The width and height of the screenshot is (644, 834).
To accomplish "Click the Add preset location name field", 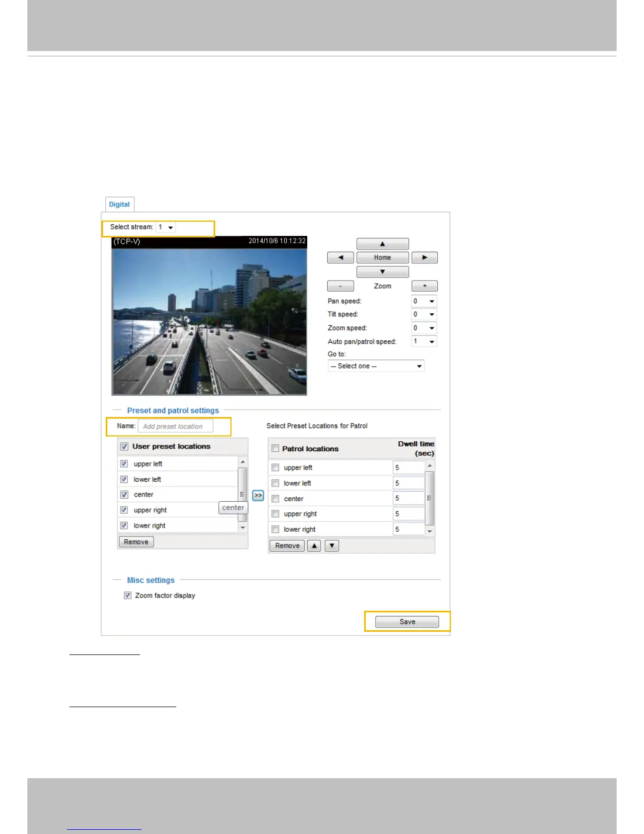I will pyautogui.click(x=176, y=426).
